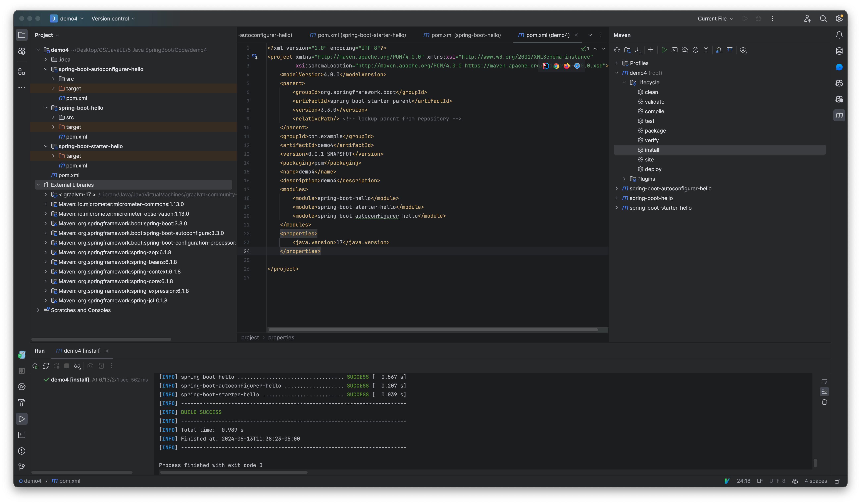Open the Git tool window icon
861x504 pixels.
(21, 467)
